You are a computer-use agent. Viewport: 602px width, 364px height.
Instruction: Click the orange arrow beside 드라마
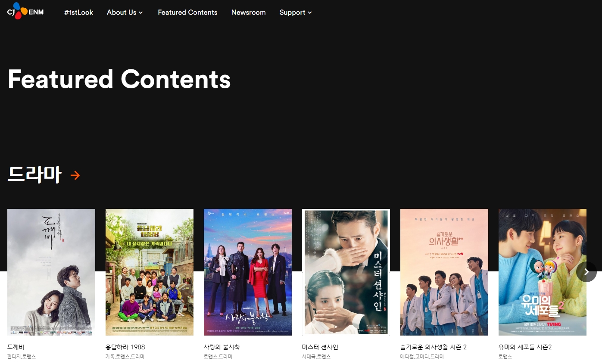coord(75,175)
